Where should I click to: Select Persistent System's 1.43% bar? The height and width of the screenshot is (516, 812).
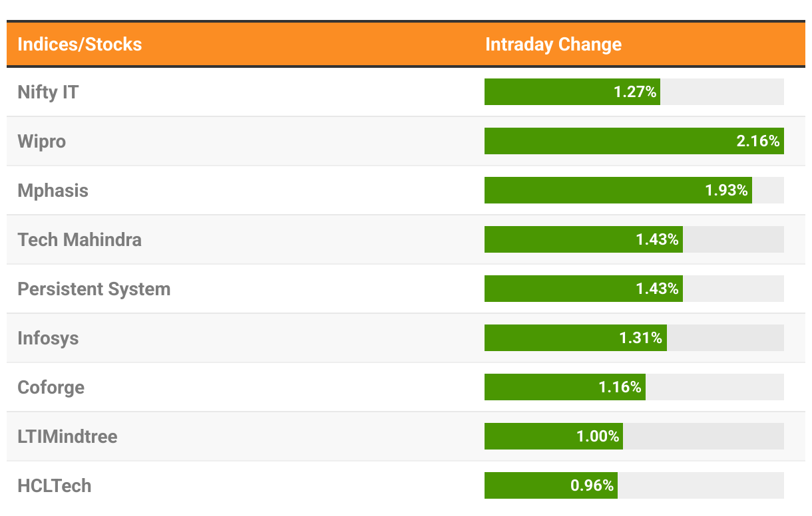tap(583, 289)
